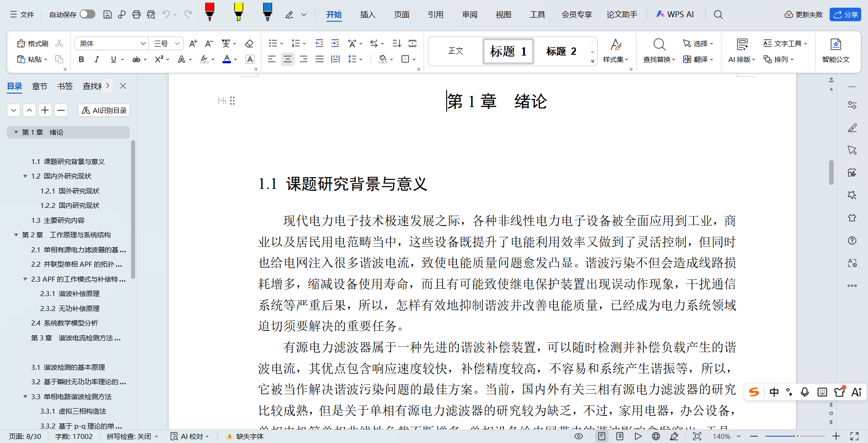The image size is (868, 443).
Task: Collapse the 1.2 国内外研究现状 outline node
Action: [25, 176]
